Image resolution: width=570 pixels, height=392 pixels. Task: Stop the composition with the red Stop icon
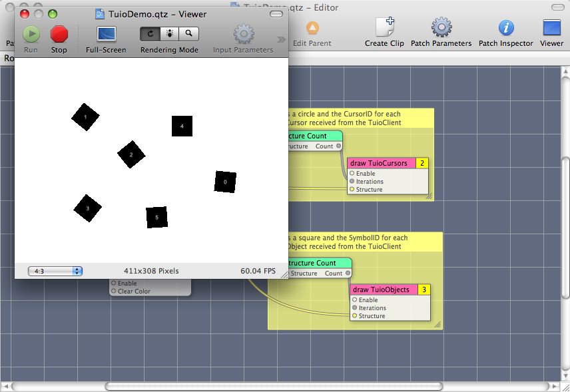click(x=59, y=34)
